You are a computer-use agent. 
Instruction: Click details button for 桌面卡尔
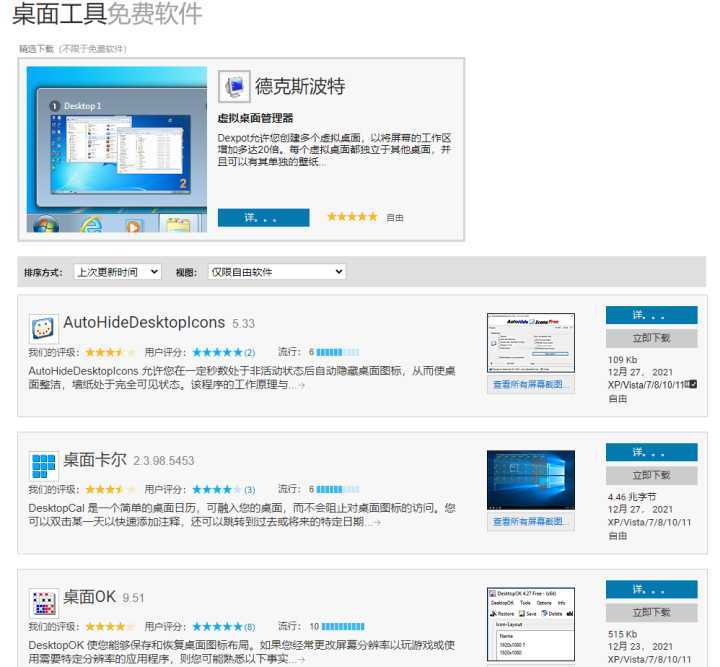[x=652, y=453]
